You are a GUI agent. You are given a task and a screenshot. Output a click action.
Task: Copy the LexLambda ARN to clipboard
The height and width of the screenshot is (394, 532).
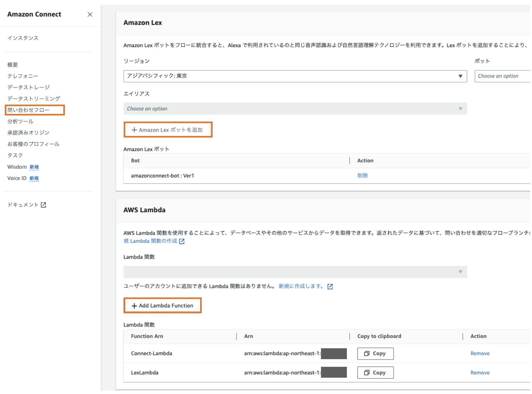[375, 372]
